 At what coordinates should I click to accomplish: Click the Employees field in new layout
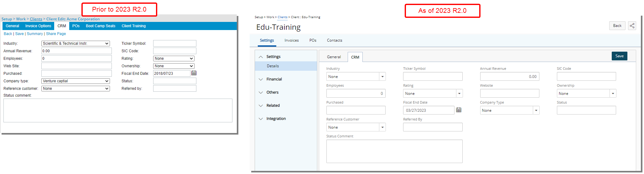click(x=356, y=94)
